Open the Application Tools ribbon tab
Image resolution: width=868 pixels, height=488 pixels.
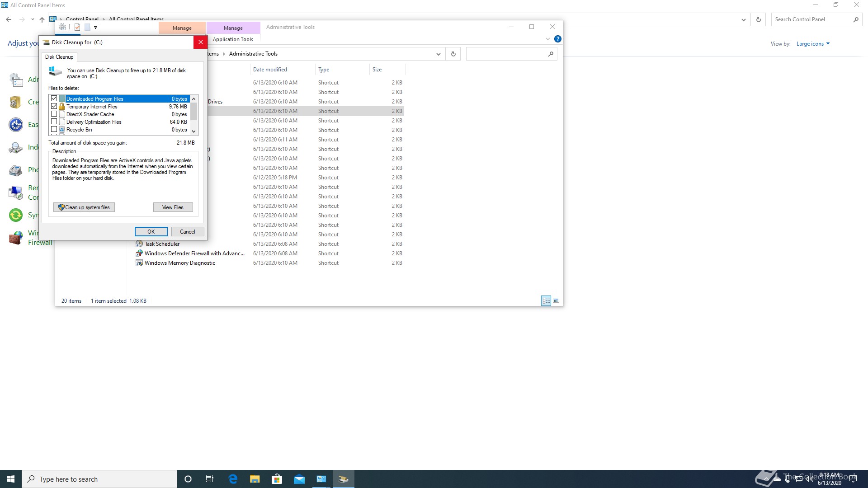[233, 39]
